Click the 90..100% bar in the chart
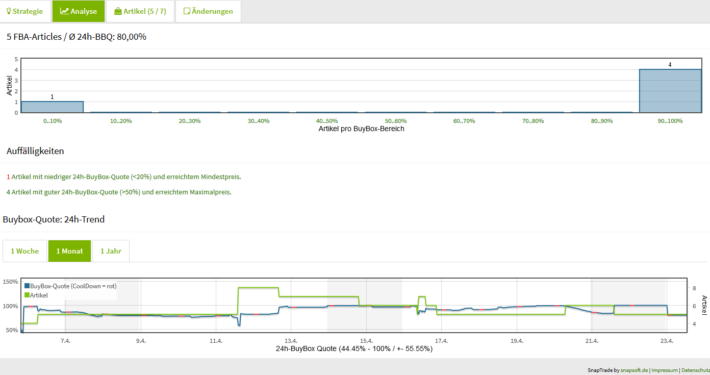Screen dimensions: 710x375 (670, 91)
